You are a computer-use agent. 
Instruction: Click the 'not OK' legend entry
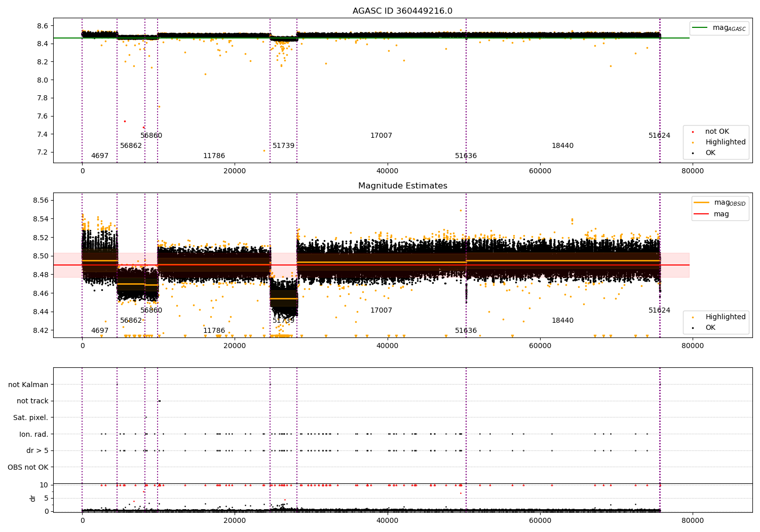717,132
